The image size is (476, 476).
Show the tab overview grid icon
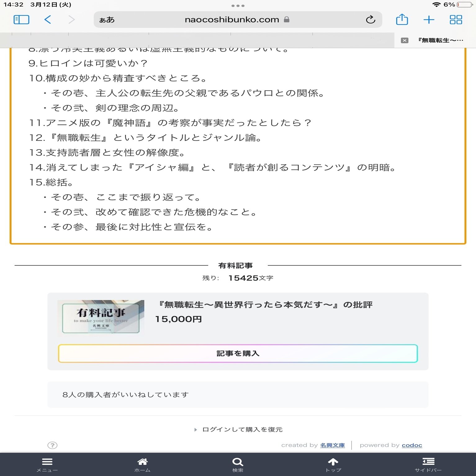[x=456, y=20]
